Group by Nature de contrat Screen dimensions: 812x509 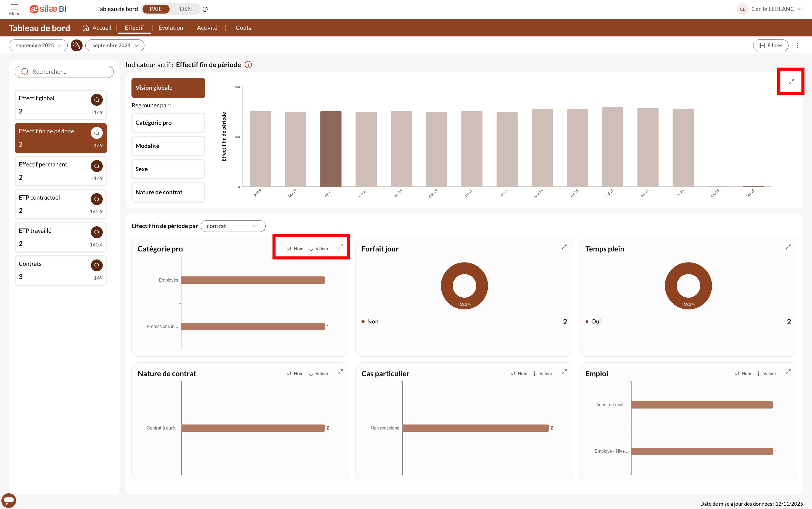pyautogui.click(x=168, y=192)
